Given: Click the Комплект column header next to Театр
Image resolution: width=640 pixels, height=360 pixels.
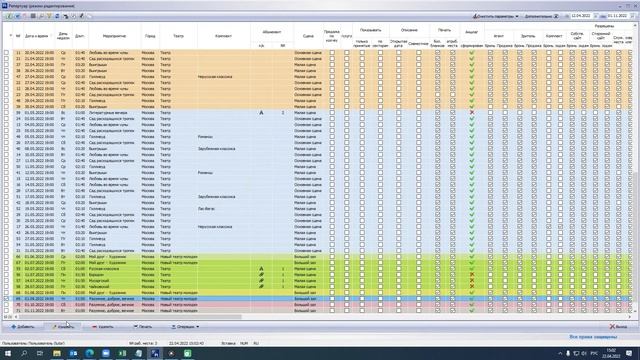Looking at the screenshot, I should pos(223,36).
